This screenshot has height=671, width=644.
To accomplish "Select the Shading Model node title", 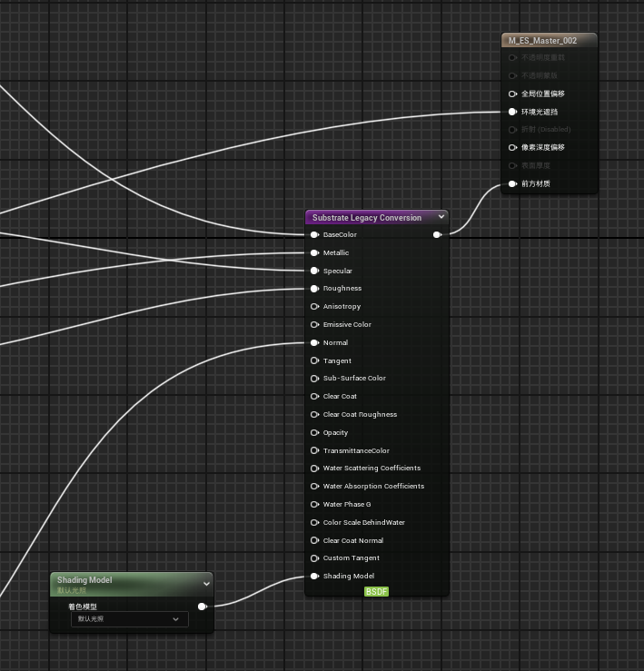I will 84,580.
